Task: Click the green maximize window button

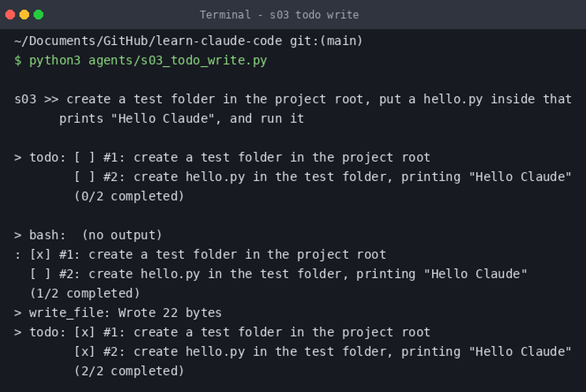Action: [38, 15]
